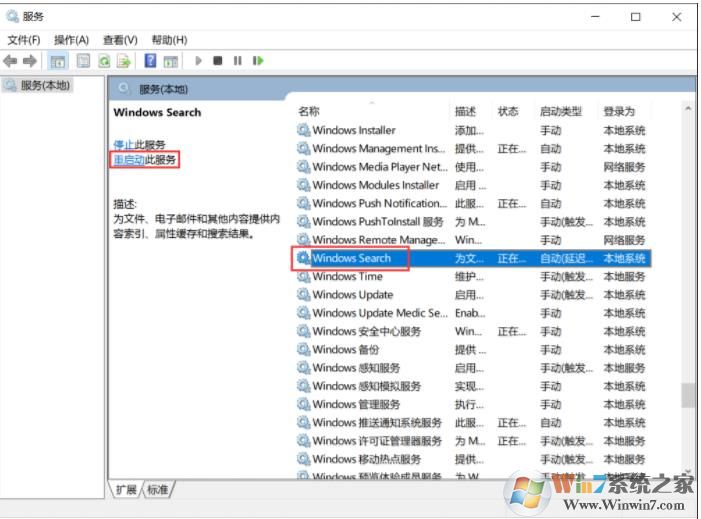Select Windows 许可证管理器服务 row
Screen dimensions: 701x519
coord(472,441)
